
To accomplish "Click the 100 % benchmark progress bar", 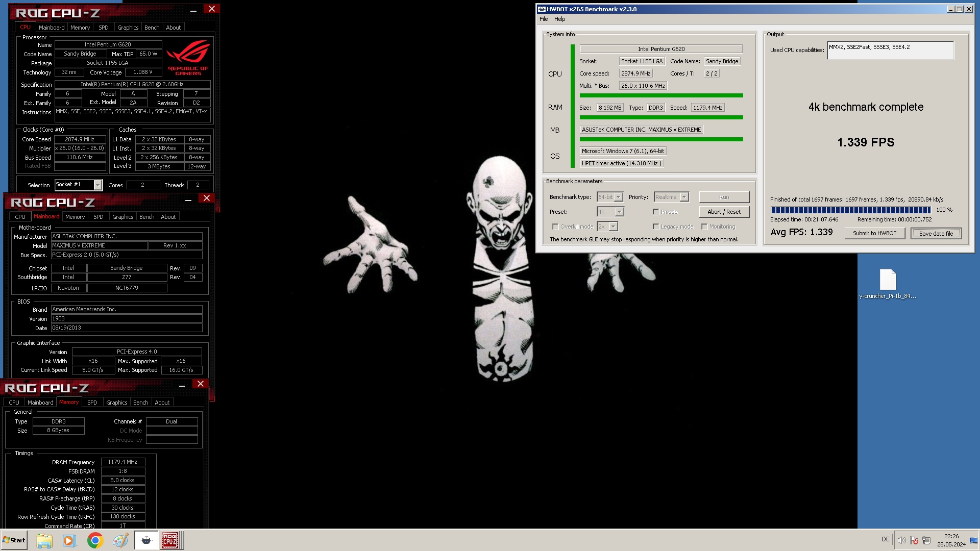I will (x=850, y=210).
